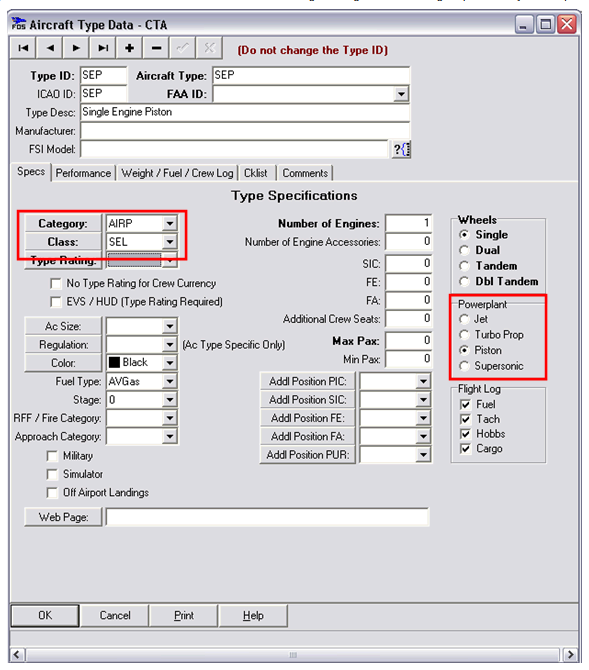589x670 pixels.
Task: Click the FOS app icon in title bar
Action: pyautogui.click(x=18, y=24)
